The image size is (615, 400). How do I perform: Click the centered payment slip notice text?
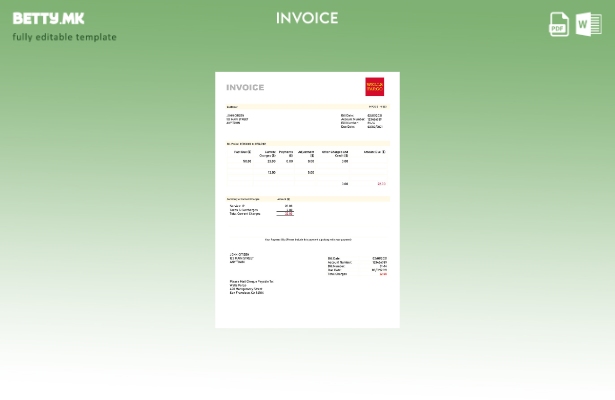point(308,239)
